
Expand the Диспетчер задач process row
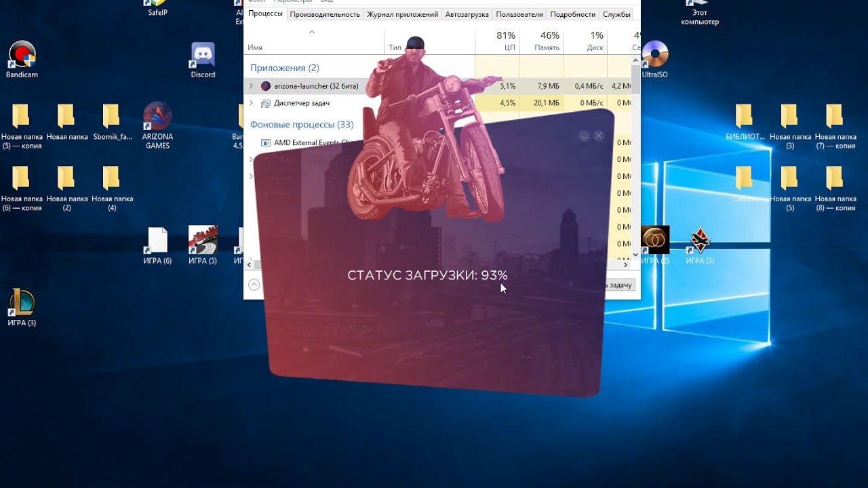coord(251,103)
